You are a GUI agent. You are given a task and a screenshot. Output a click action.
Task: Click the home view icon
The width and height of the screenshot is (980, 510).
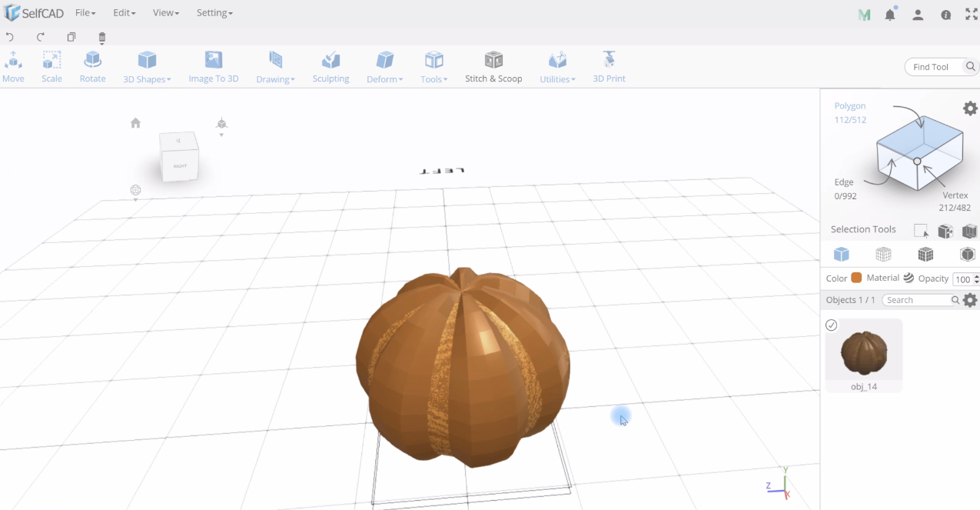[x=135, y=123]
